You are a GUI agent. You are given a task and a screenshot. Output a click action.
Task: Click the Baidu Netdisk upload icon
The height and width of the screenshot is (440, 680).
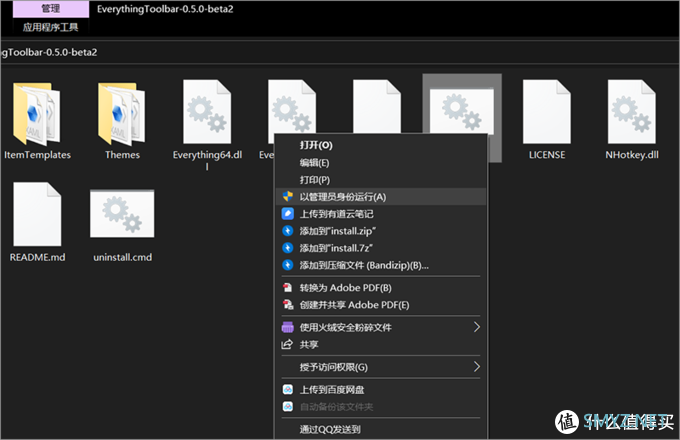(288, 389)
